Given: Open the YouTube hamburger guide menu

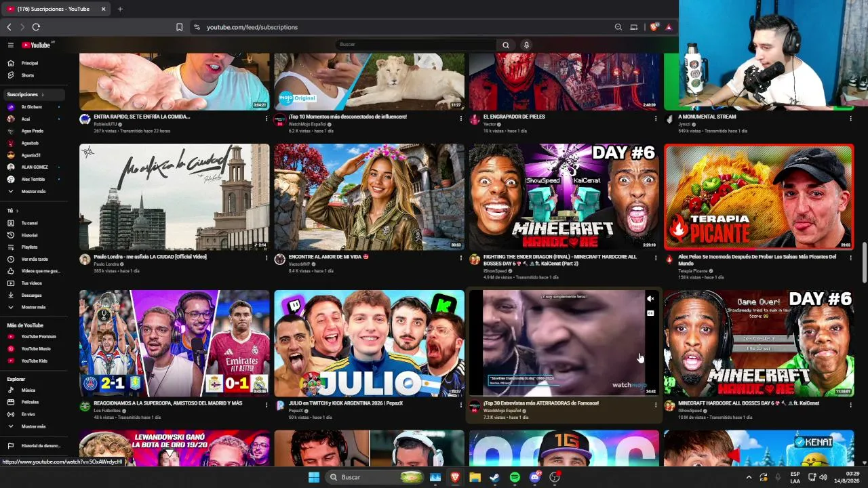Looking at the screenshot, I should coord(11,45).
